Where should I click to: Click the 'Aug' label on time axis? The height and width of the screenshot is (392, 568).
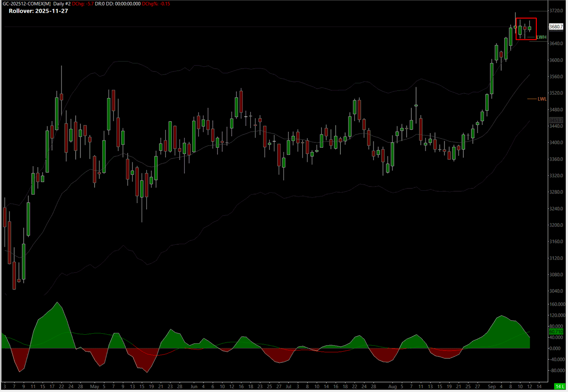pyautogui.click(x=392, y=386)
